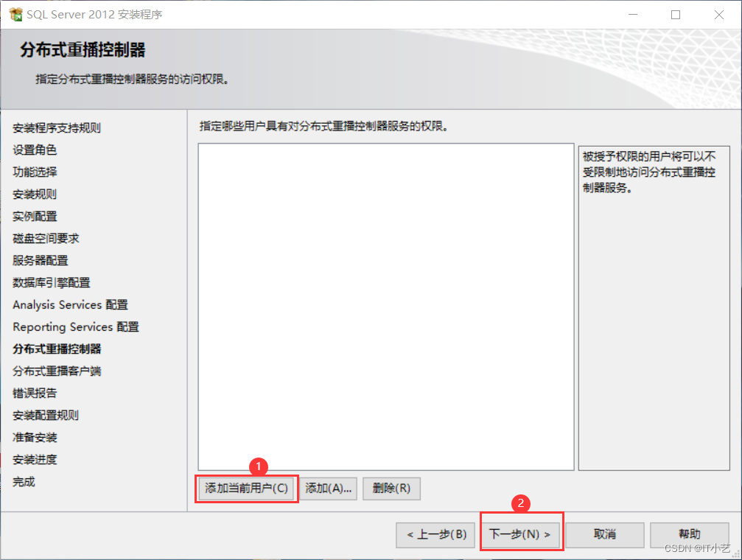Viewport: 742px width, 560px height.
Task: Proceed with 下一步(N) button
Action: click(x=520, y=535)
